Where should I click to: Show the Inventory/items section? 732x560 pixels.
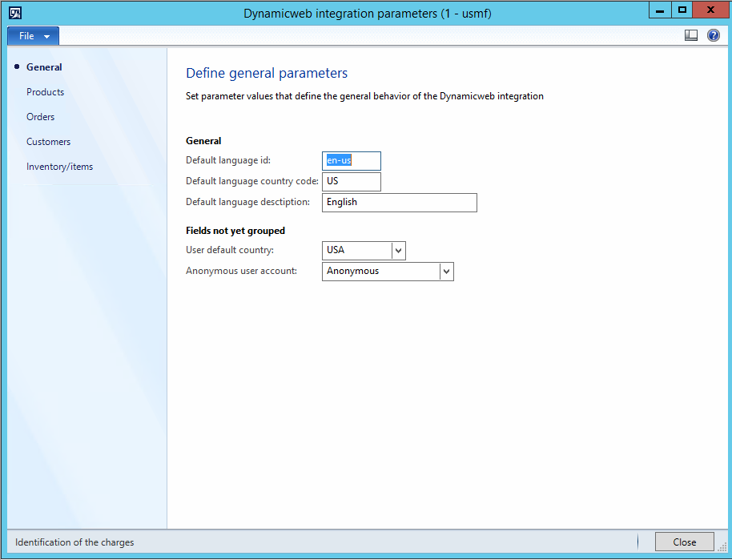[59, 167]
